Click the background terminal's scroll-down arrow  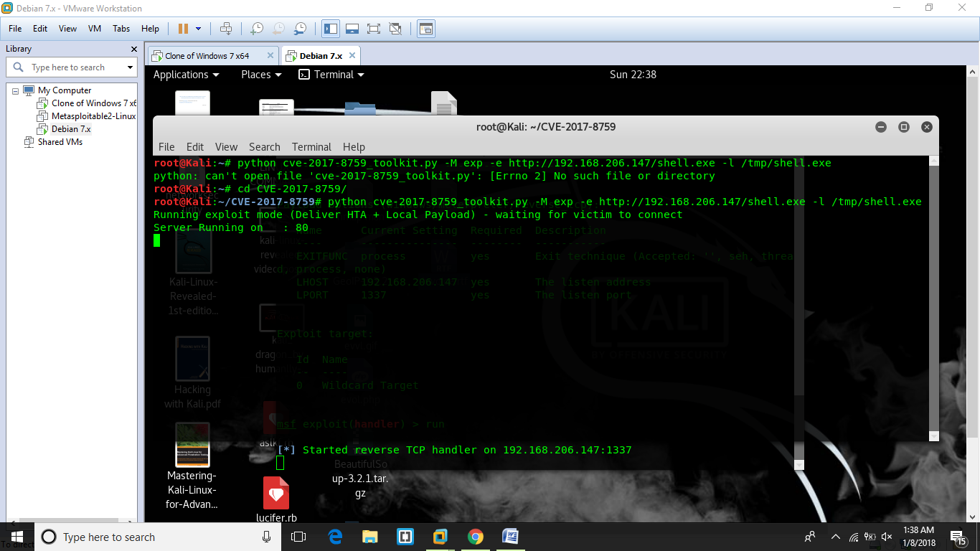coord(799,465)
